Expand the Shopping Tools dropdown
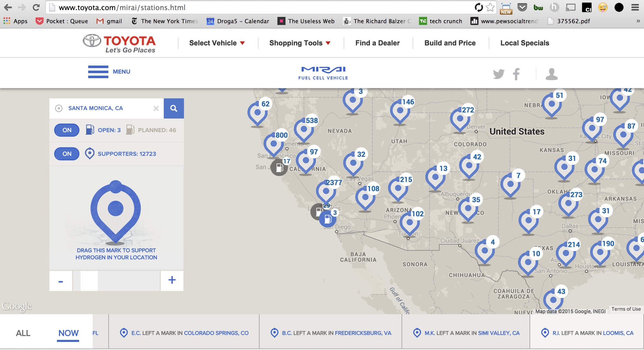Viewport: 644px width, 350px height. [300, 43]
